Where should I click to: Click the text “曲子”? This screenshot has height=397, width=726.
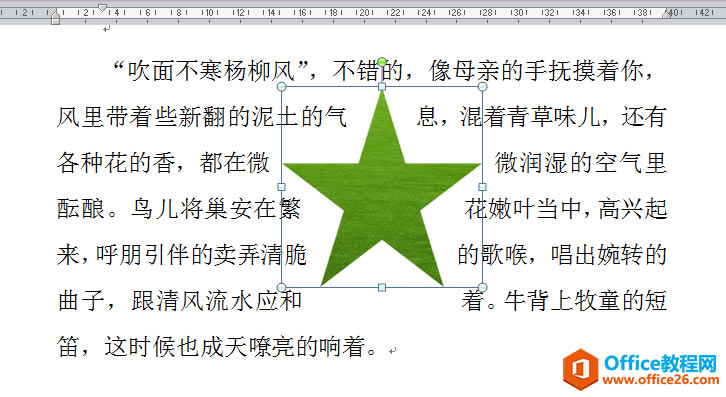pyautogui.click(x=81, y=300)
